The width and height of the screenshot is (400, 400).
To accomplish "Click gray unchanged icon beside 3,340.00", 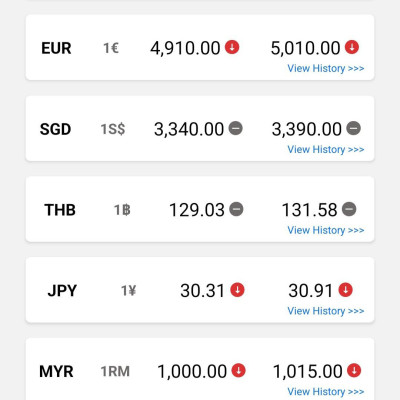I will (235, 128).
